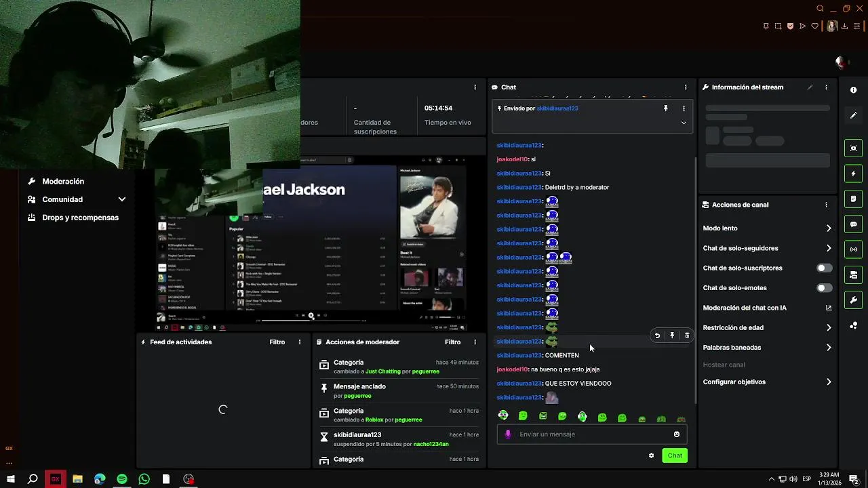Open Windows Start menu
This screenshot has height=488, width=868.
11,479
